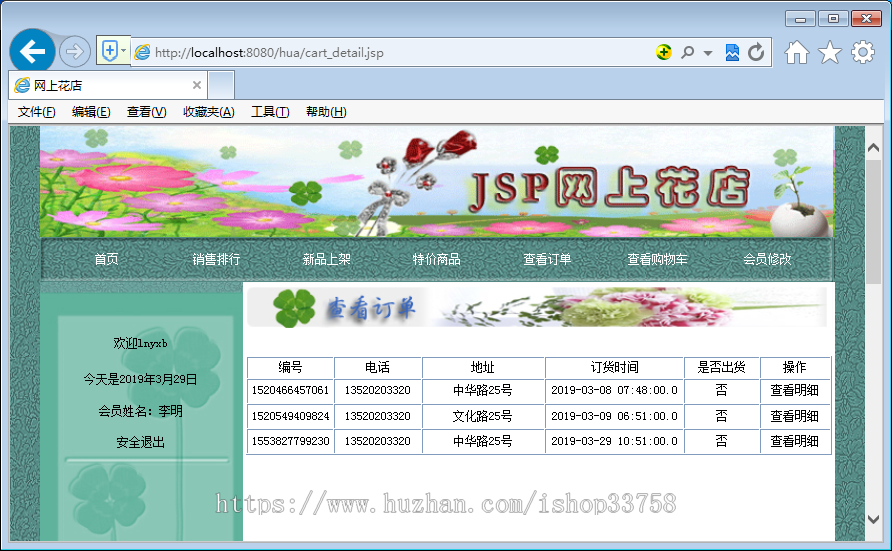
Task: Open 销售排行 page
Action: [x=216, y=259]
